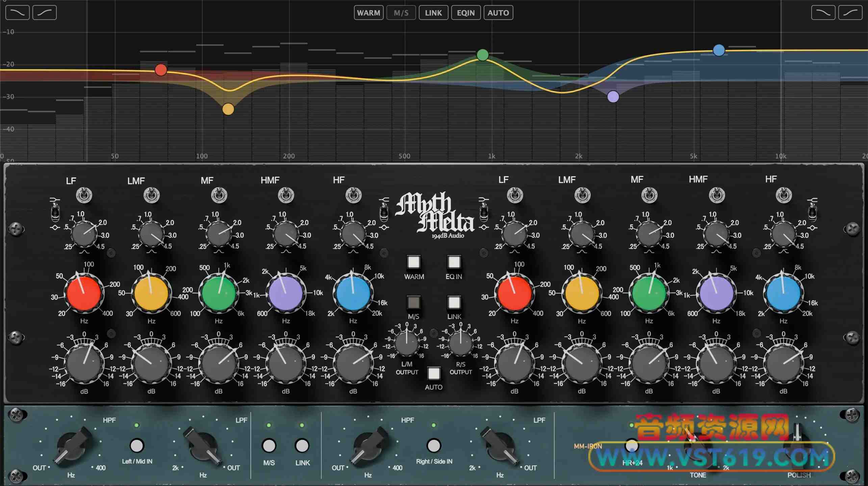This screenshot has width=868, height=486.
Task: Click the R/S OUTPUT knob
Action: click(461, 343)
